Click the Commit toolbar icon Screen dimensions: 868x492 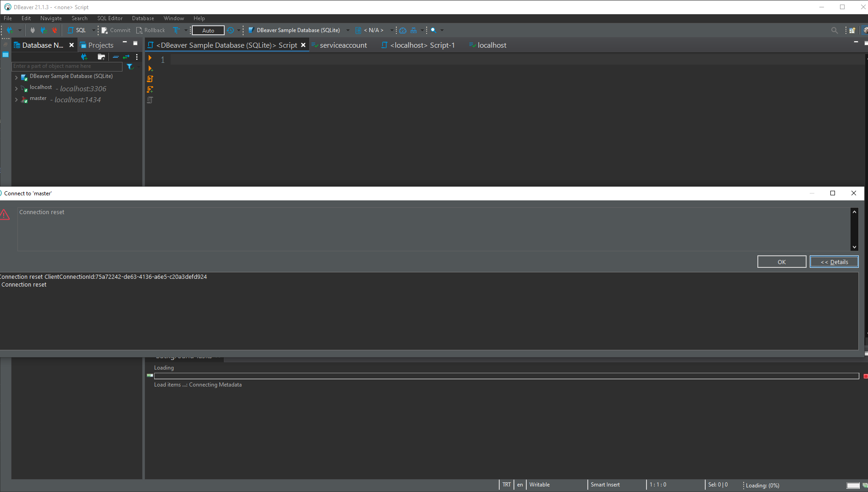[x=116, y=30]
